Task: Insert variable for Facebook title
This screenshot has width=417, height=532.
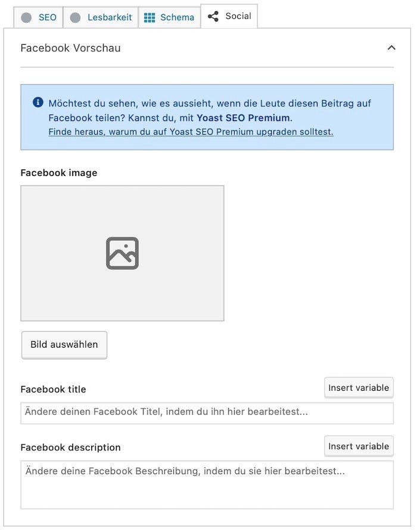Action: click(x=359, y=388)
